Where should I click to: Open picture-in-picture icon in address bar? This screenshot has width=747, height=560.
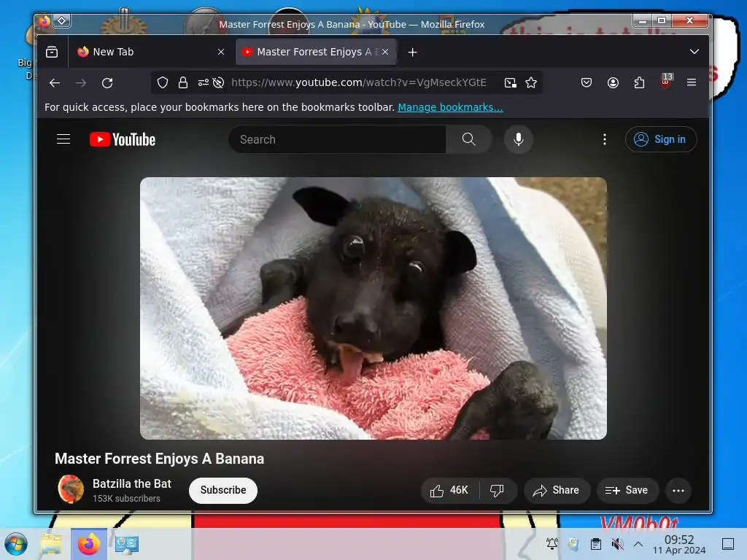click(510, 83)
